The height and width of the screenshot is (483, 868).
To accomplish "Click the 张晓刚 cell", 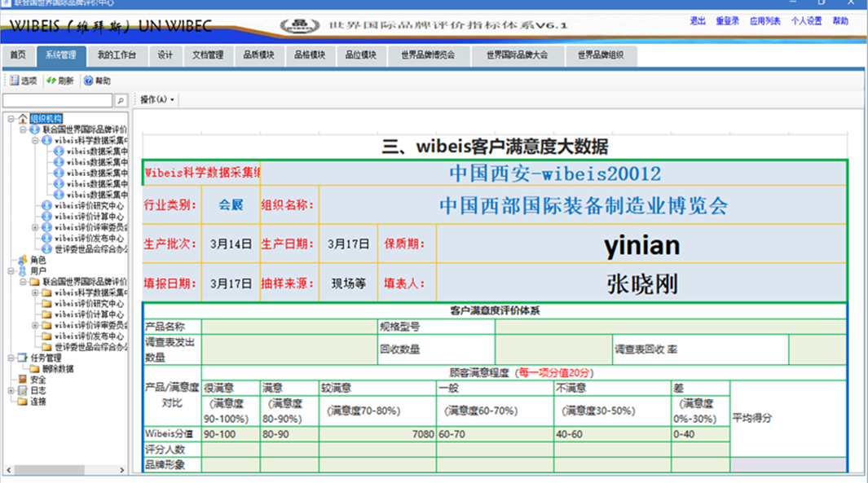I will [x=641, y=283].
